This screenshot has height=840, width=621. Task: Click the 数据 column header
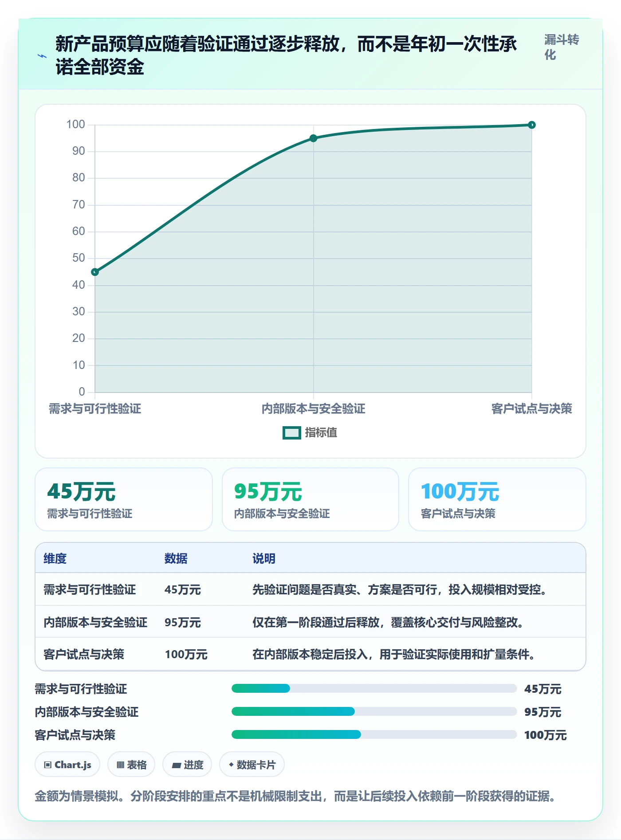176,558
